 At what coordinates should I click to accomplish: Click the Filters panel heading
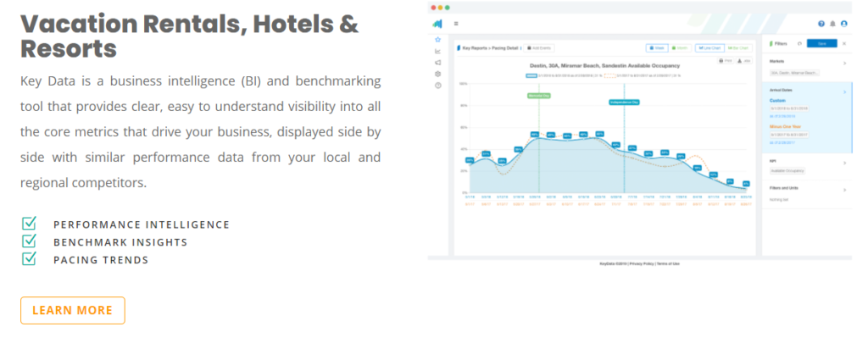(x=781, y=43)
